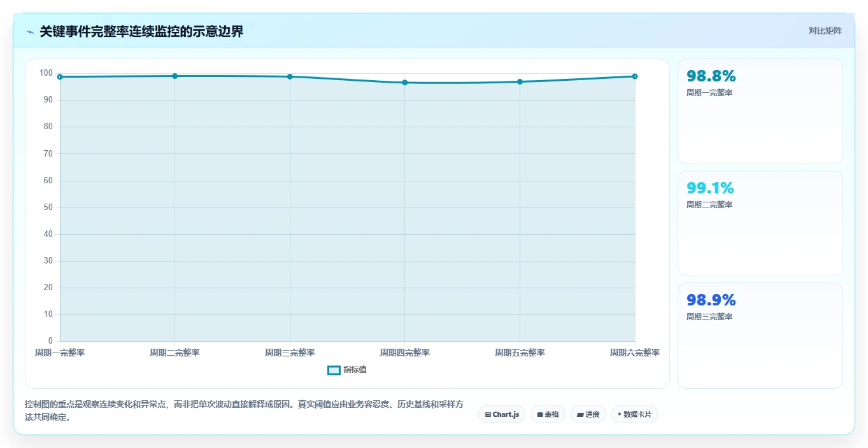Click the x-axis label 周期五完整率
This screenshot has height=448, width=868.
(x=520, y=353)
